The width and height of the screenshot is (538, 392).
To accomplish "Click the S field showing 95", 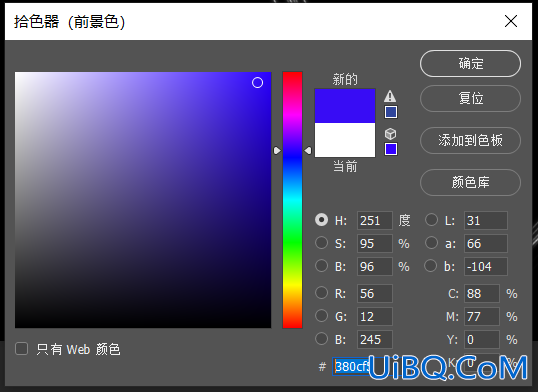I will 375,243.
